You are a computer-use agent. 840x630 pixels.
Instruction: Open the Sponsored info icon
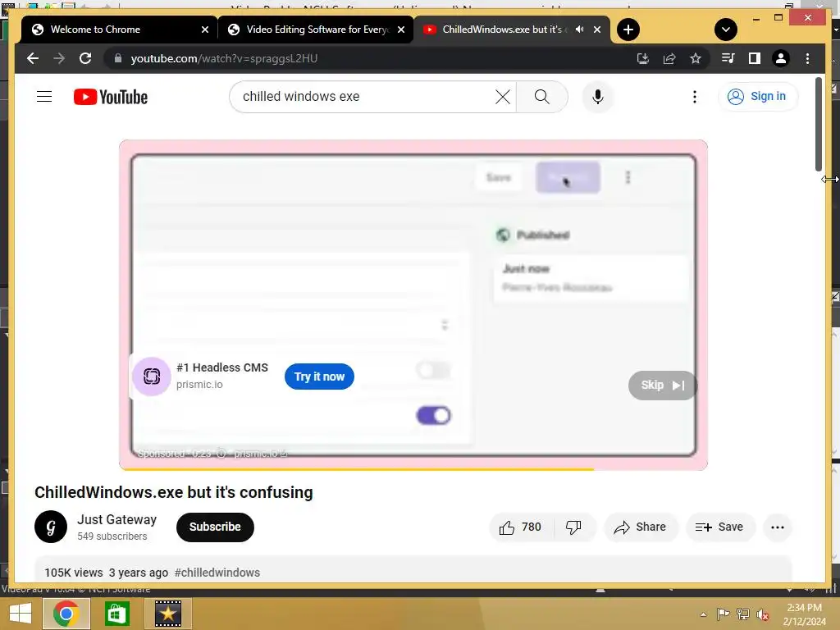point(221,454)
